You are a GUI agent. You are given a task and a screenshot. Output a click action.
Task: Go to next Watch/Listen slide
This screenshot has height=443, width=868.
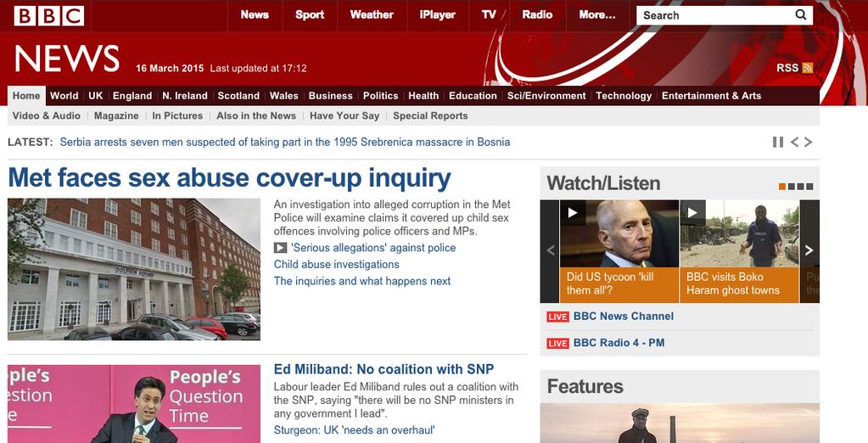point(809,251)
